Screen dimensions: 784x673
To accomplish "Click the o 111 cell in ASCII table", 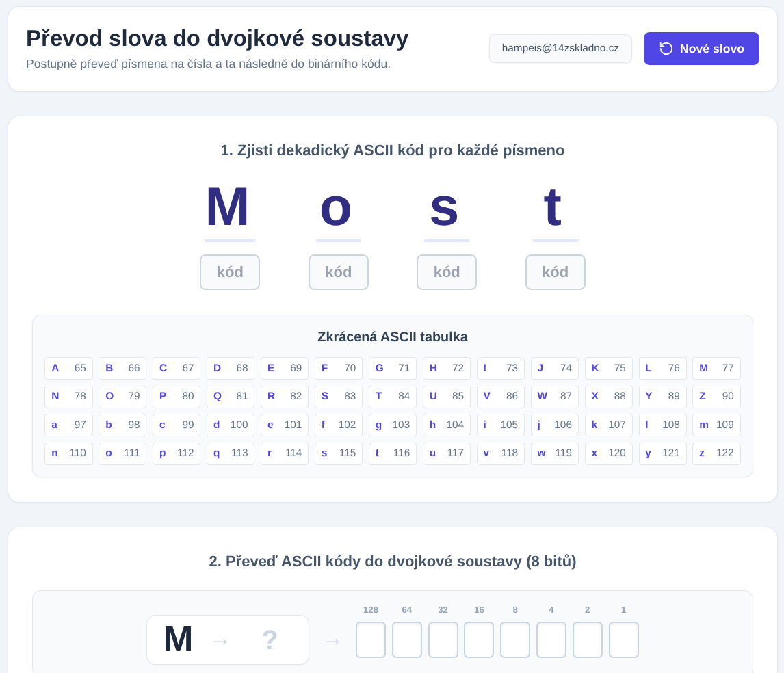I will click(x=122, y=453).
